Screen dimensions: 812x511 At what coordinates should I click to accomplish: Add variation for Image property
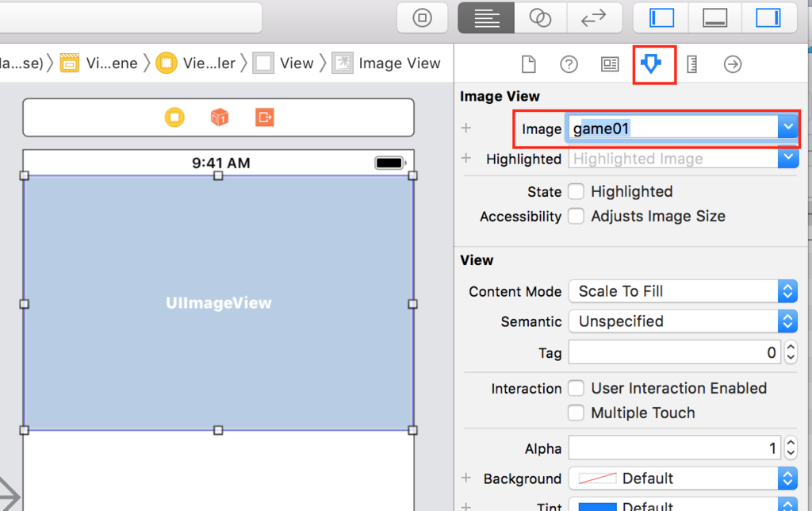click(466, 128)
